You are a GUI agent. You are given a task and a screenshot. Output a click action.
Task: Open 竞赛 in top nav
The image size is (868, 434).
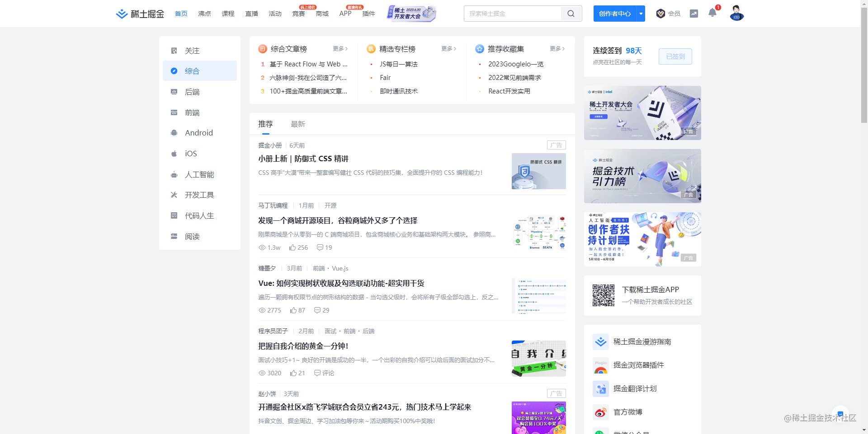[299, 14]
